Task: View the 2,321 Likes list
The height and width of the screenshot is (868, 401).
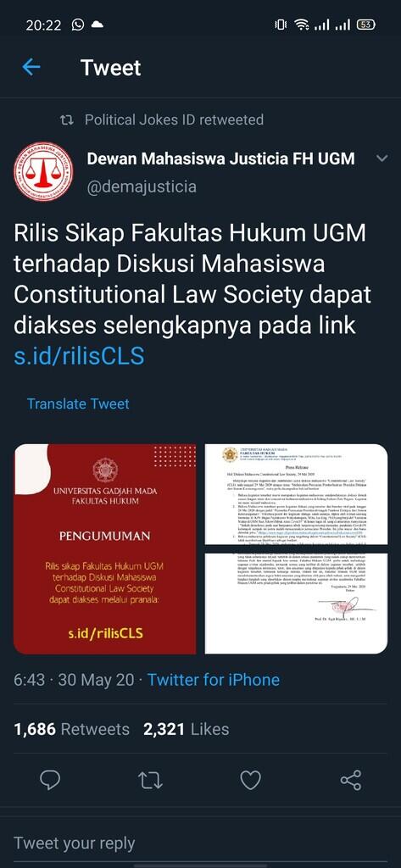Action: [187, 730]
